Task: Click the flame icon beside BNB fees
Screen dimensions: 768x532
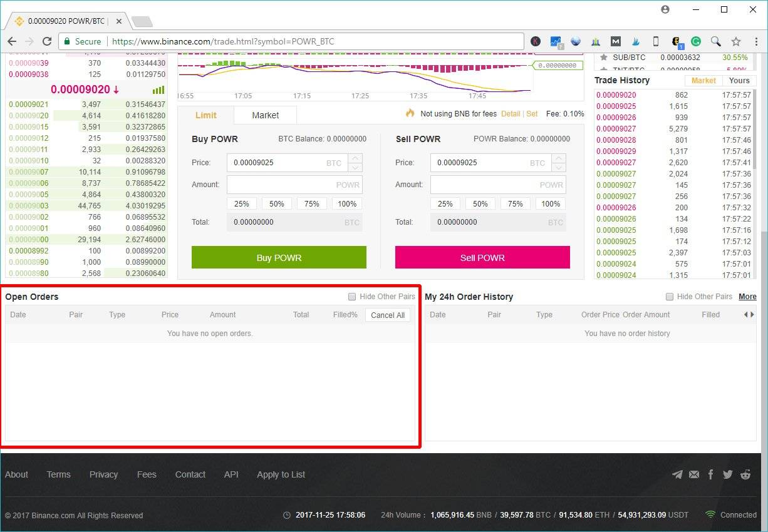Action: [410, 113]
